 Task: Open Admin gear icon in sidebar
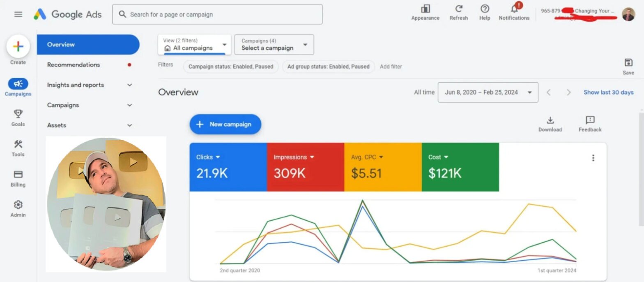[x=18, y=205]
